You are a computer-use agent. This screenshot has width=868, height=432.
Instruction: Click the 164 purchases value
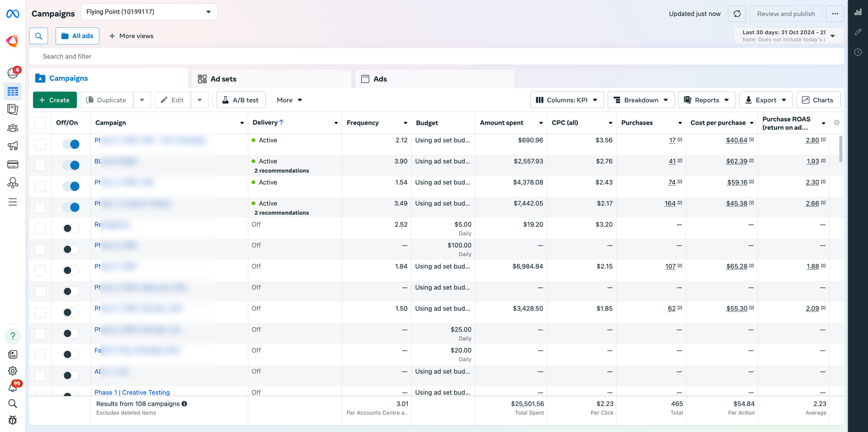click(x=670, y=203)
